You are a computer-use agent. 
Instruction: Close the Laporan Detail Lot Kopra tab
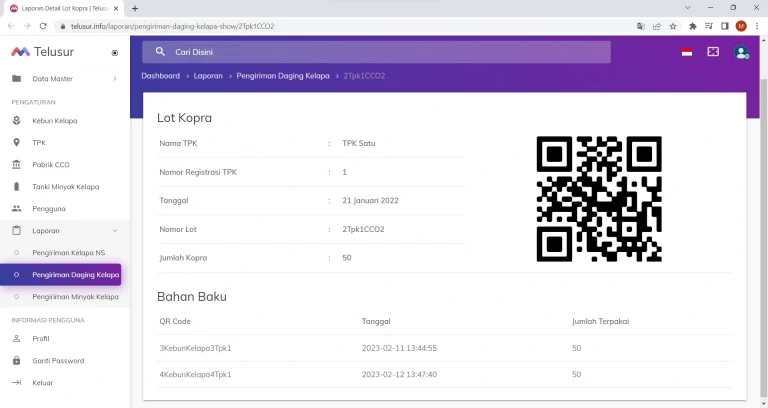click(x=116, y=8)
